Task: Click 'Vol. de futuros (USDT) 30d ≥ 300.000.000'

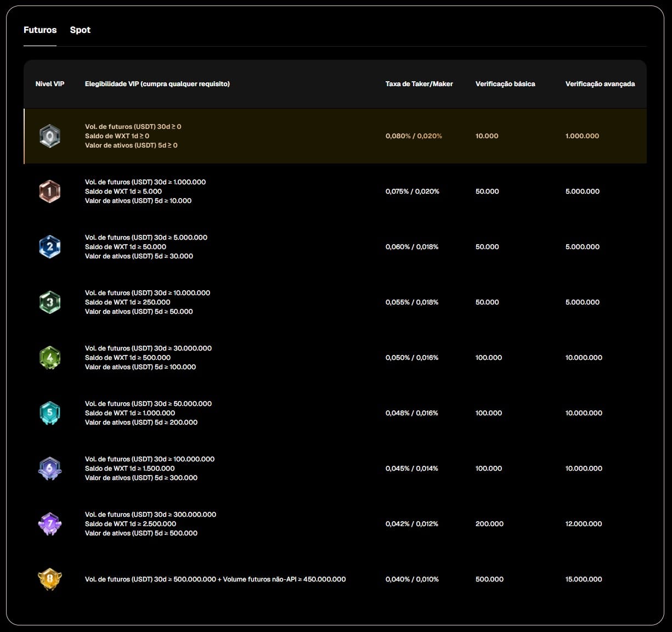Action: pos(151,515)
